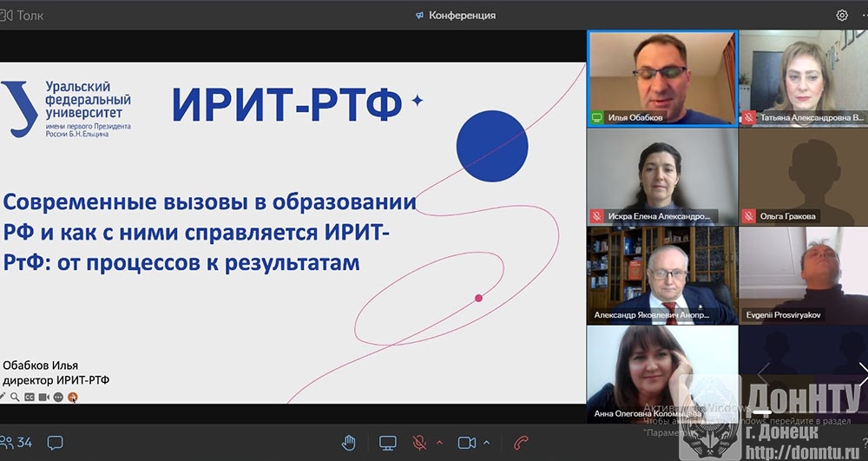Click the name label Анна Олеговна Коломыцева
Viewport: 868px width, 461px height.
pyautogui.click(x=648, y=413)
